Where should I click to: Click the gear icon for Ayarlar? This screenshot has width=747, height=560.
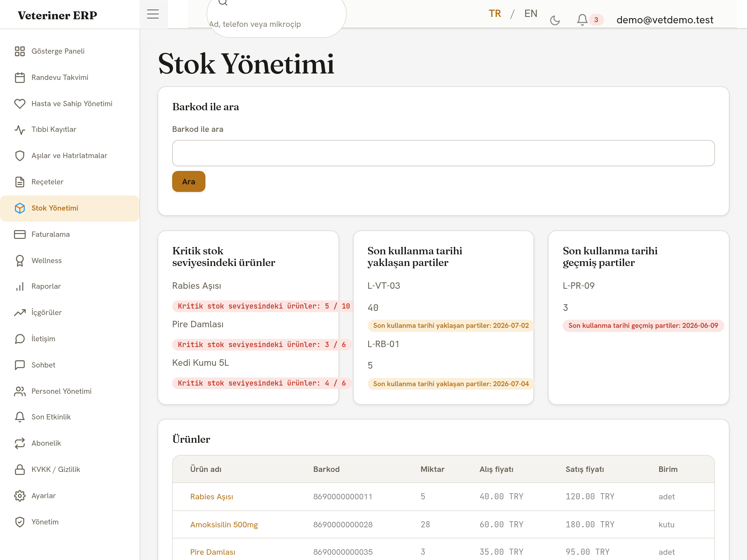click(x=20, y=496)
